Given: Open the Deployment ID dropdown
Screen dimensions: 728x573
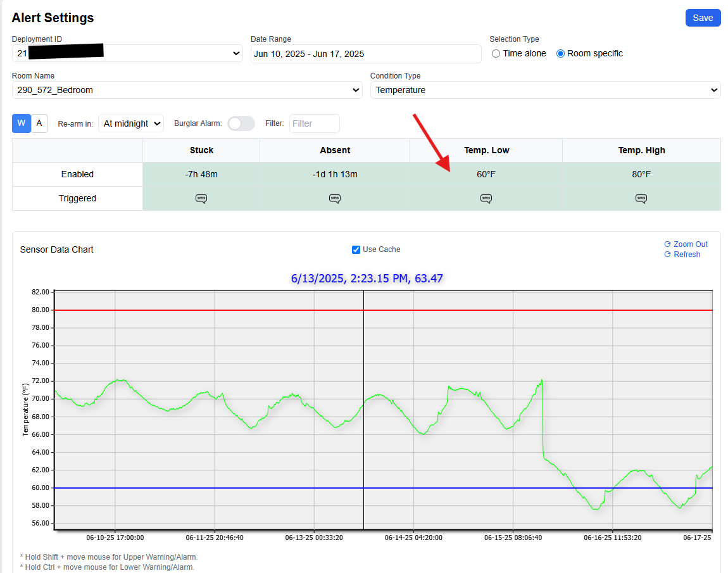Looking at the screenshot, I should tap(127, 54).
